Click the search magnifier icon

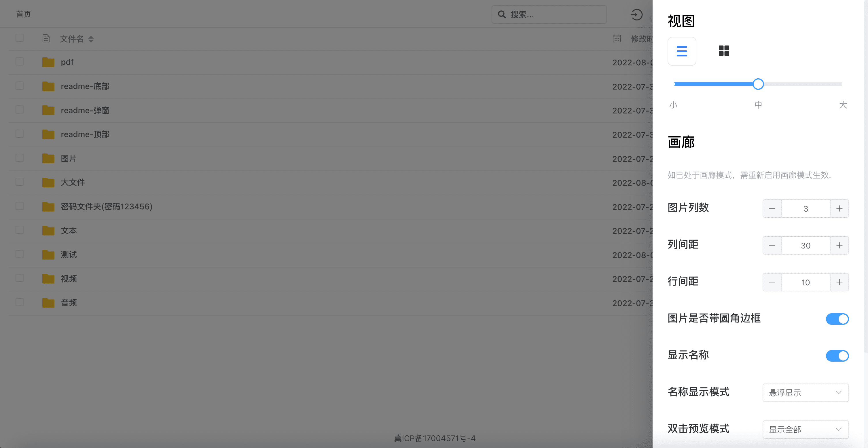point(502,14)
